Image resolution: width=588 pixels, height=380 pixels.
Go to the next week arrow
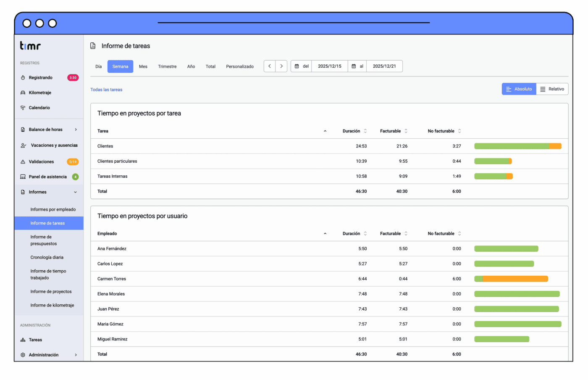(x=281, y=66)
